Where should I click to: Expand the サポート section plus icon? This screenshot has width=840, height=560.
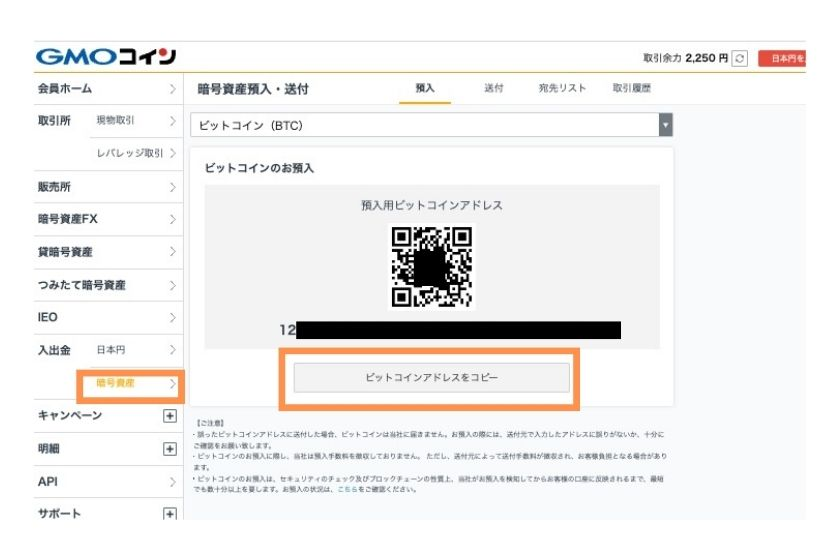point(170,514)
